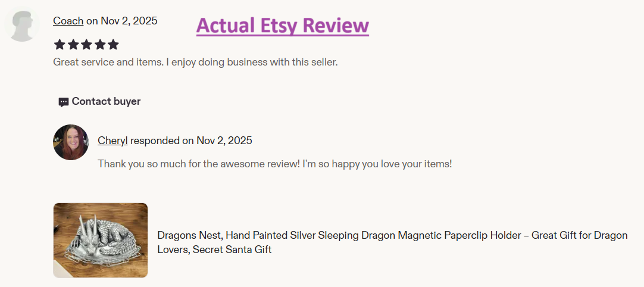The width and height of the screenshot is (644, 287).
Task: Select the third star in the rating
Action: [86, 45]
